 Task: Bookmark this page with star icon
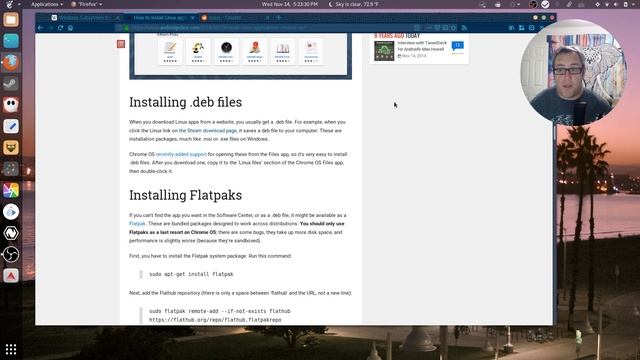453,28
